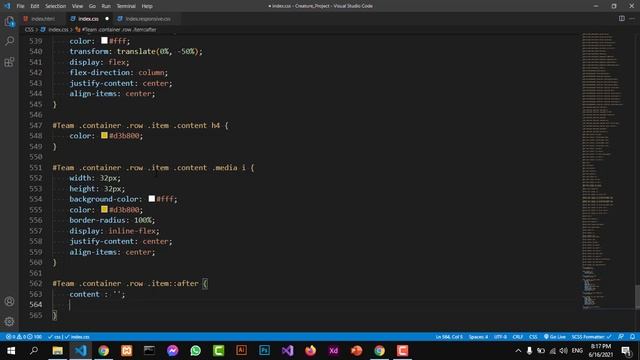Click the split editor icon

click(x=622, y=18)
